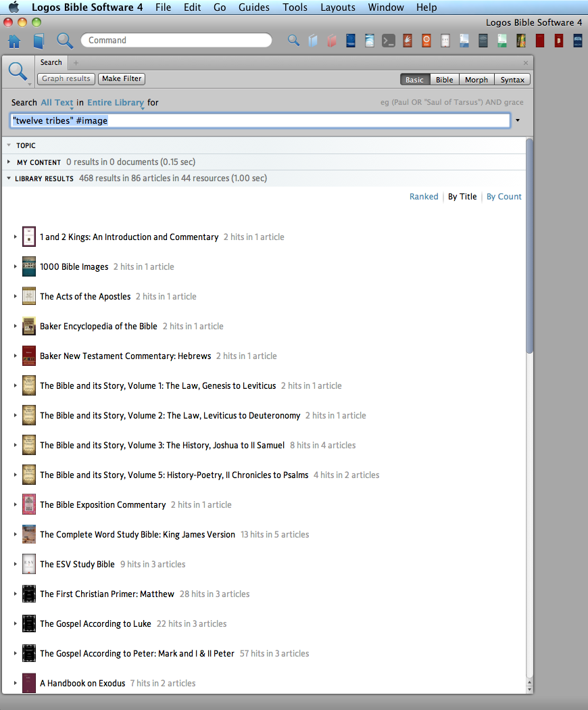Click the "twelve tribes" #image search field
The width and height of the screenshot is (588, 710).
click(260, 120)
